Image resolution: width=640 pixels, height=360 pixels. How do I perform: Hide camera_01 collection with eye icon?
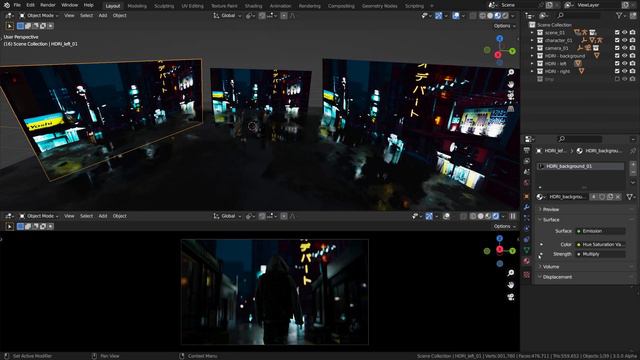(624, 48)
